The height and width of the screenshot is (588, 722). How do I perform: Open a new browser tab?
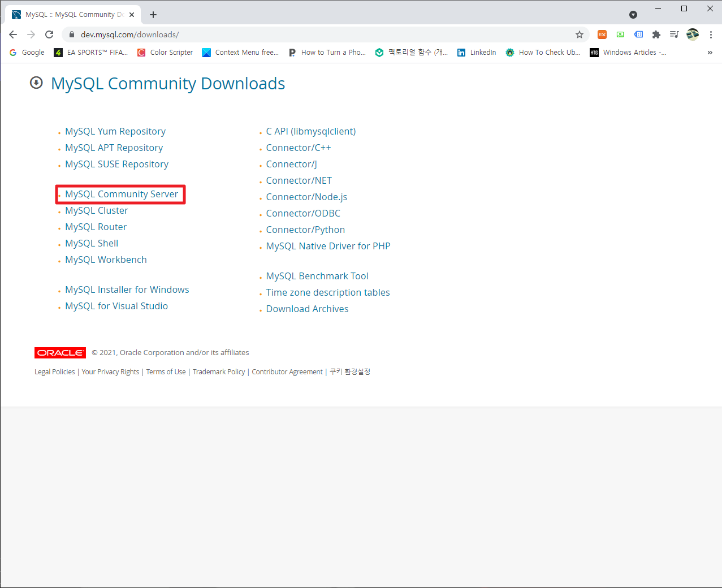[153, 15]
